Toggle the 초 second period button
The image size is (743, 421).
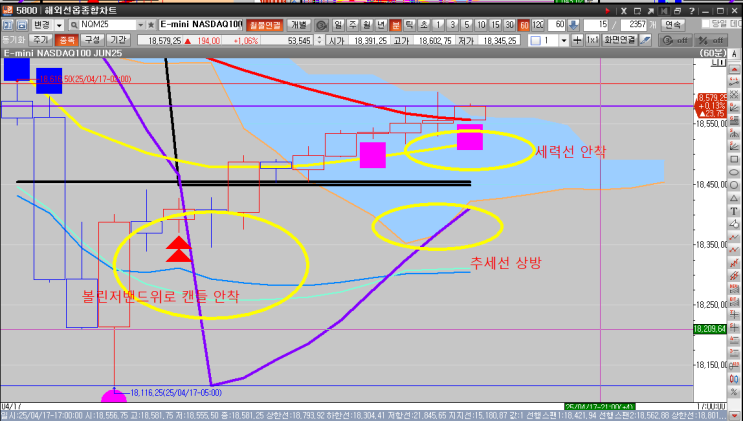point(424,25)
